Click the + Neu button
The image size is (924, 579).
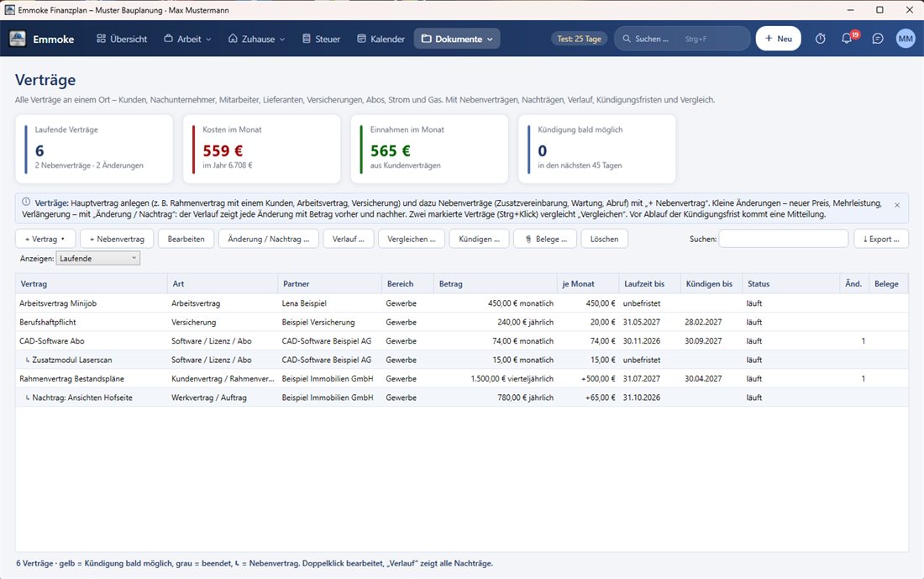pyautogui.click(x=778, y=39)
